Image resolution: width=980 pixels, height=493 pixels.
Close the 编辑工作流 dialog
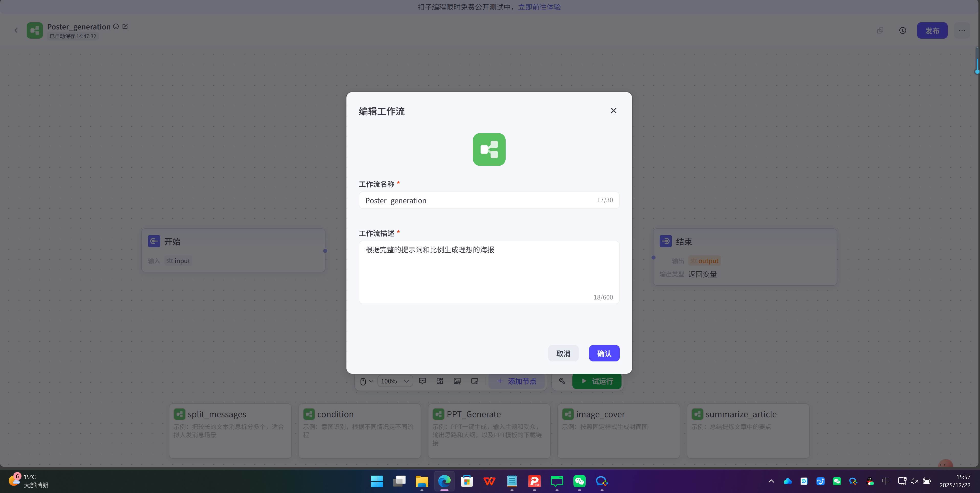point(613,110)
